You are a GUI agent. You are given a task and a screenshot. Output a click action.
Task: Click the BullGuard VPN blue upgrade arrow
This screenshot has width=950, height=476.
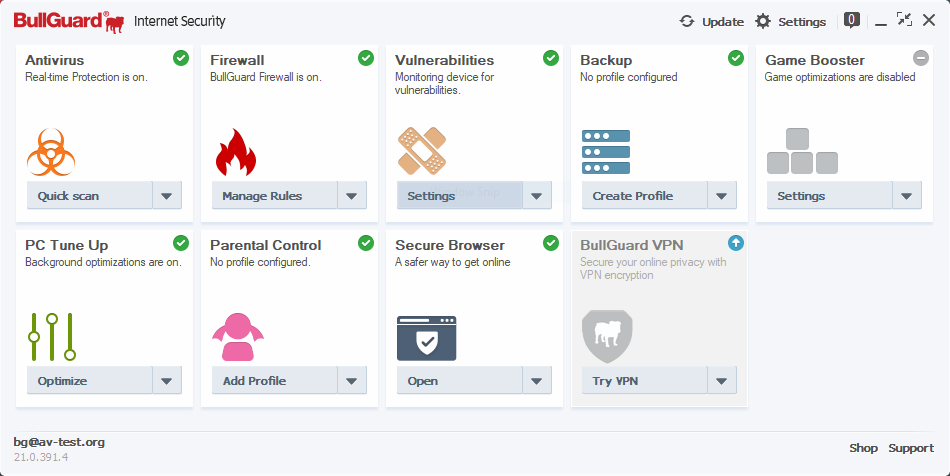[x=736, y=243]
